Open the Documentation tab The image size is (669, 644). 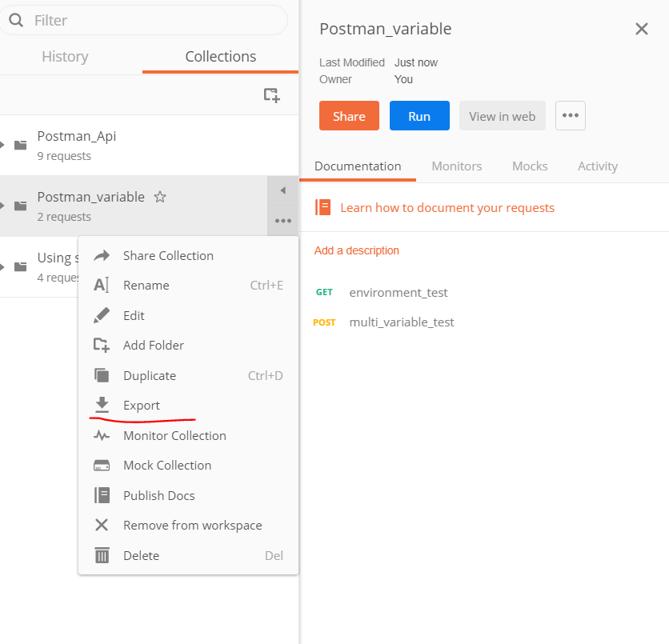(358, 166)
